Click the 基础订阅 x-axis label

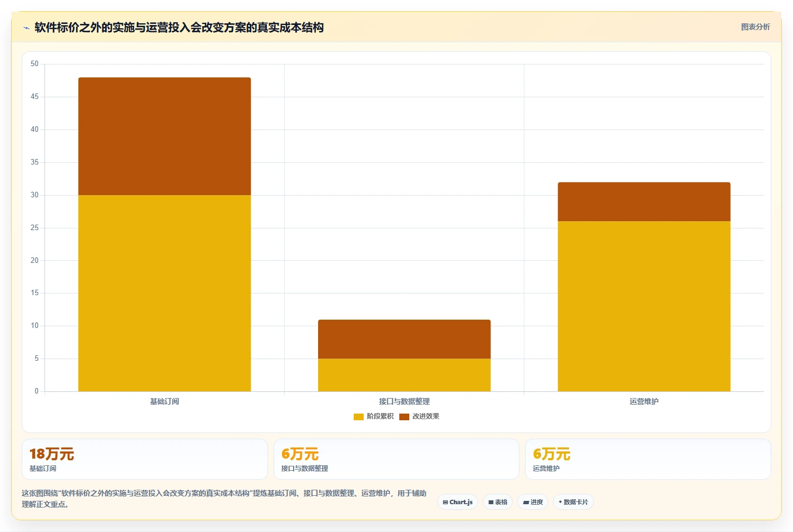(x=165, y=401)
